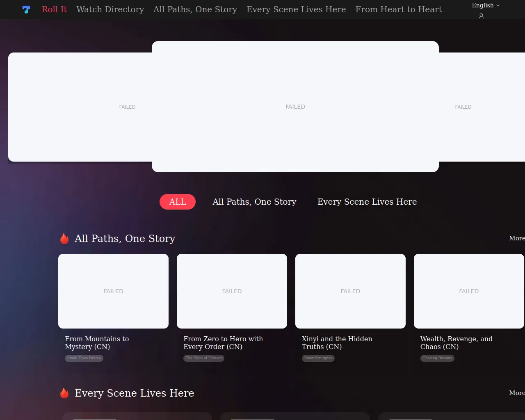Click More next to Every Scene Lives Here

[x=517, y=393]
